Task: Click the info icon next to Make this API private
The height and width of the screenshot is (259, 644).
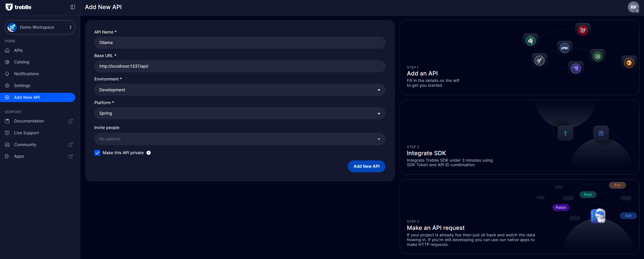Action: click(149, 153)
